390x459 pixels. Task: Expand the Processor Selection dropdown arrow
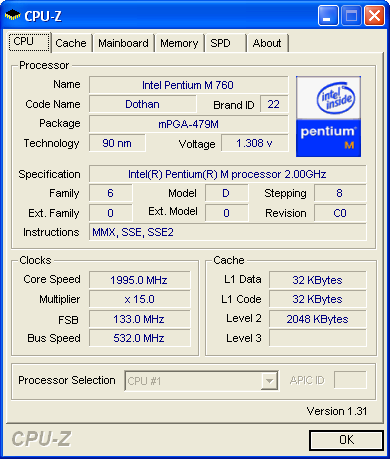269,381
